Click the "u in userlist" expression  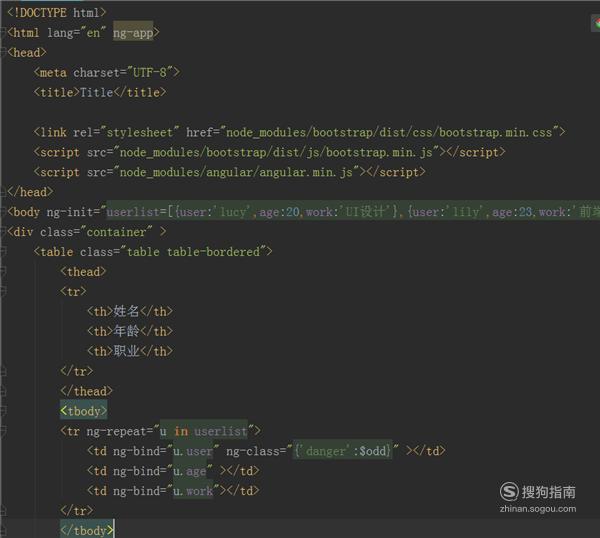204,431
